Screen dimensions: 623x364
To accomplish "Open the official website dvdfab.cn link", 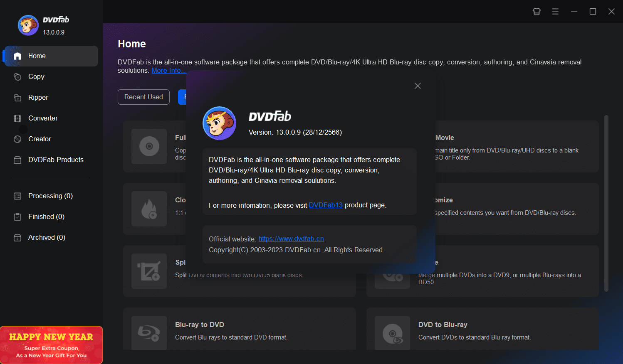I will [x=291, y=239].
